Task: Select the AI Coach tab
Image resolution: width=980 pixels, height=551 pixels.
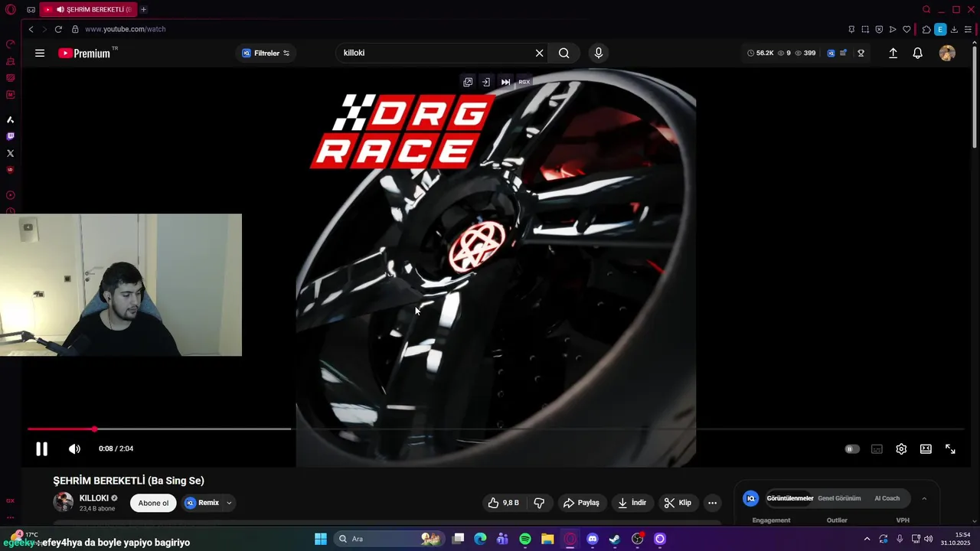Action: point(887,498)
